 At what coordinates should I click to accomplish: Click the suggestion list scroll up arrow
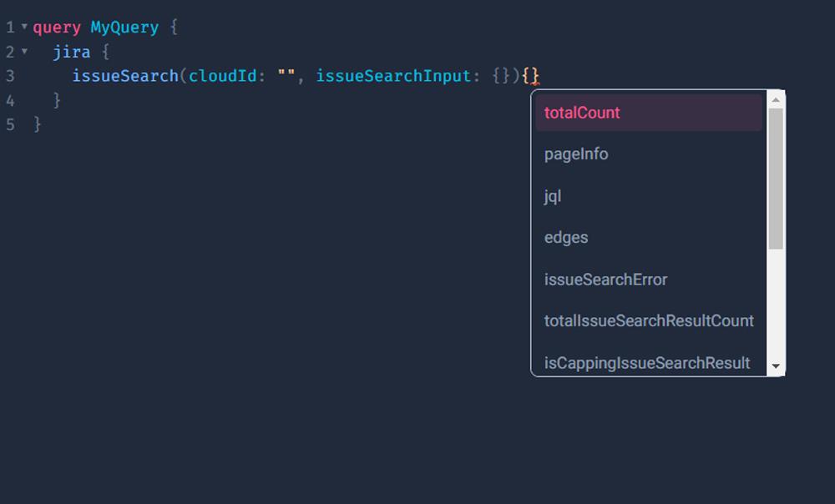776,99
